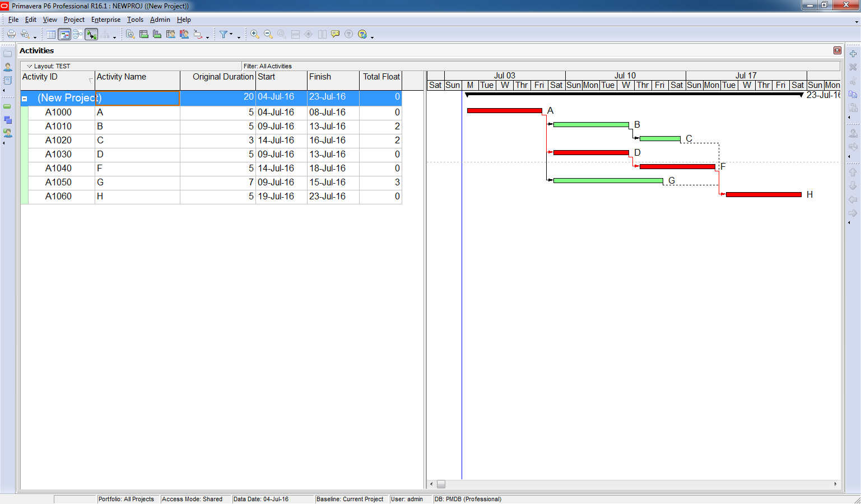Click the red bar for activity F

677,166
